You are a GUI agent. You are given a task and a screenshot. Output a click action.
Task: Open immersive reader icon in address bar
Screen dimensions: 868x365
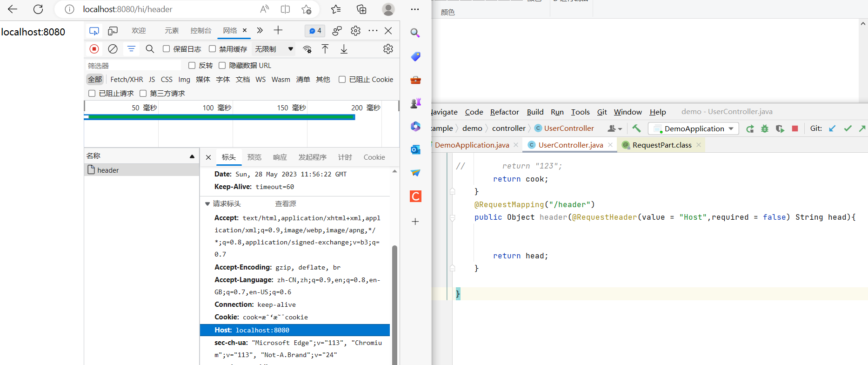pos(285,9)
